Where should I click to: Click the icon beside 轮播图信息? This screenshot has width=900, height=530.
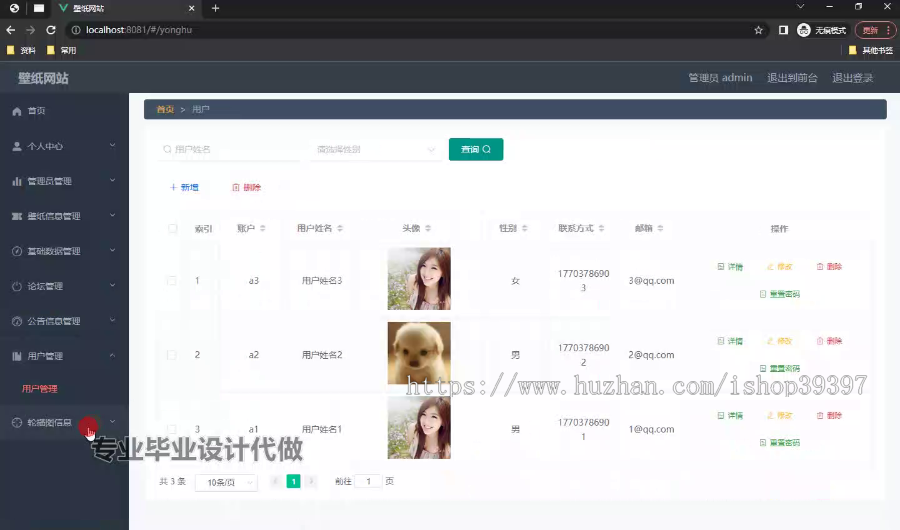(x=17, y=423)
